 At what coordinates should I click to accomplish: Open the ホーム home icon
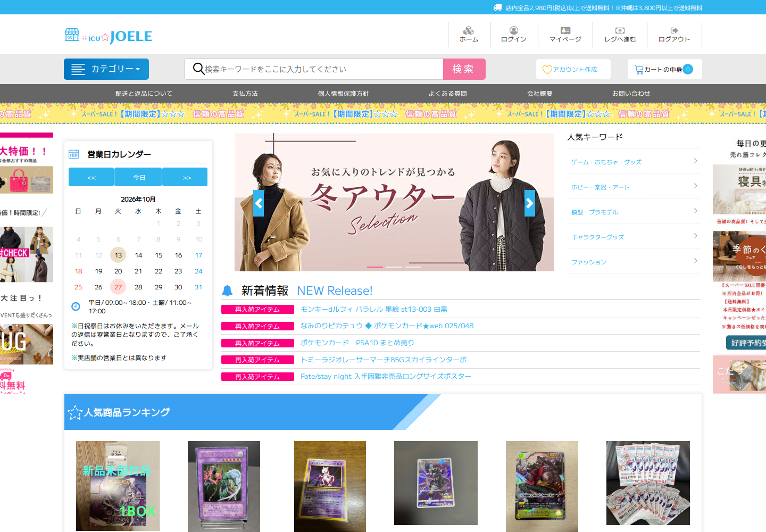(x=469, y=30)
